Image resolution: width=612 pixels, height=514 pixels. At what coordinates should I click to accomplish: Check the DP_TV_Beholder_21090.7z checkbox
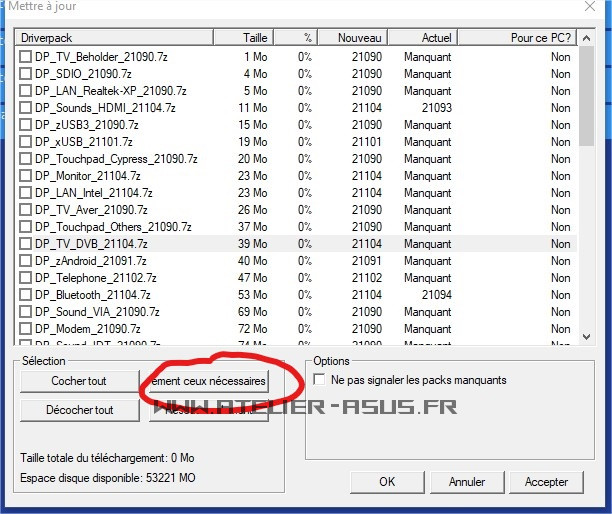click(26, 57)
